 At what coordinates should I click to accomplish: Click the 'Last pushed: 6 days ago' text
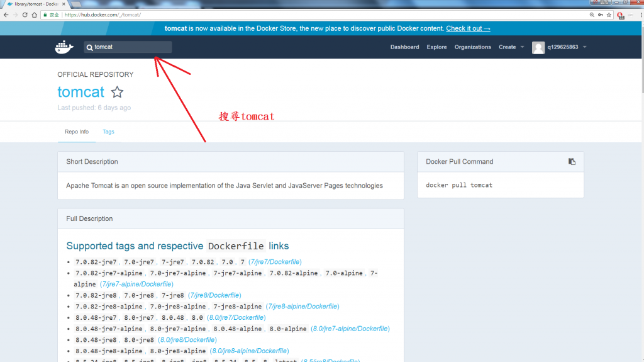click(94, 108)
